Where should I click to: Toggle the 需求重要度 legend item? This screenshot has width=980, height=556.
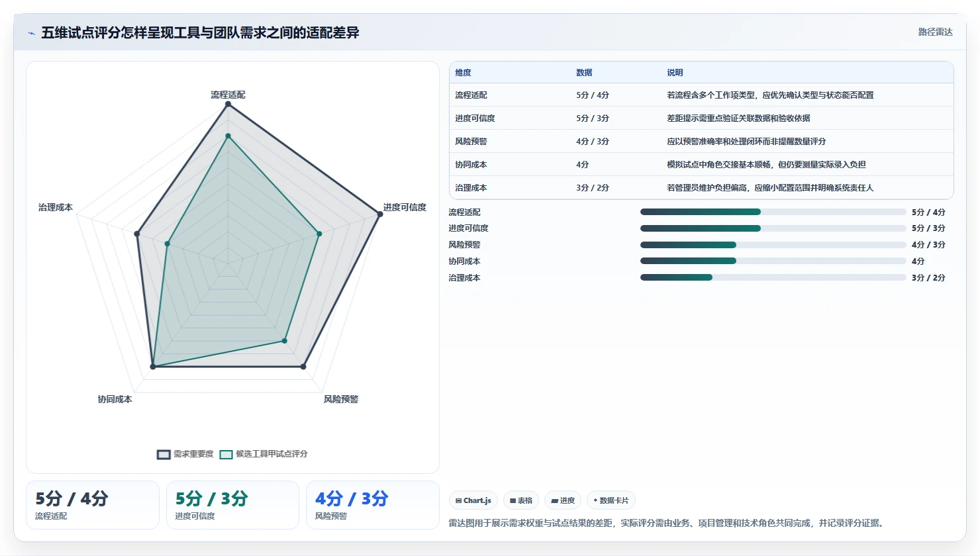pyautogui.click(x=185, y=454)
